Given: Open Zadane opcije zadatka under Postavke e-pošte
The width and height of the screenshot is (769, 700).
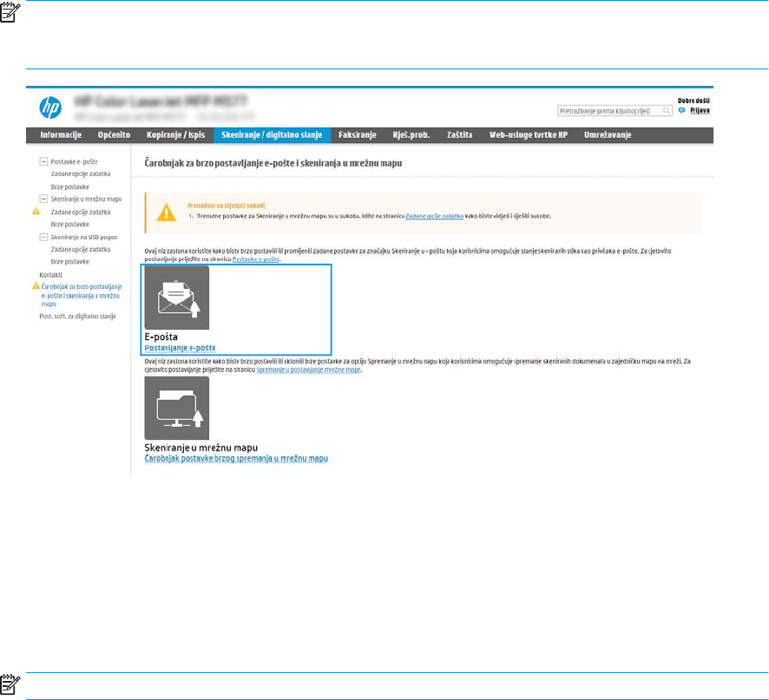Looking at the screenshot, I should click(81, 174).
